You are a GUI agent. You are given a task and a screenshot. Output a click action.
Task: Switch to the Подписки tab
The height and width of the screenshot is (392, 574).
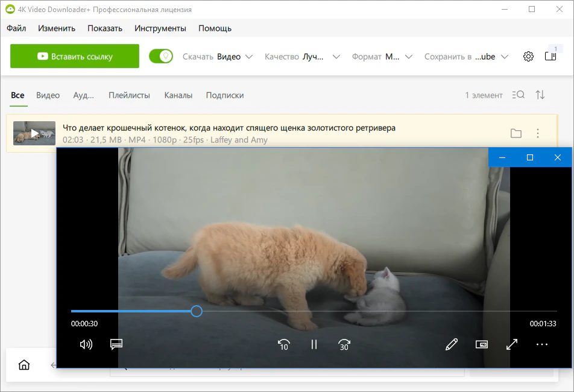point(225,95)
